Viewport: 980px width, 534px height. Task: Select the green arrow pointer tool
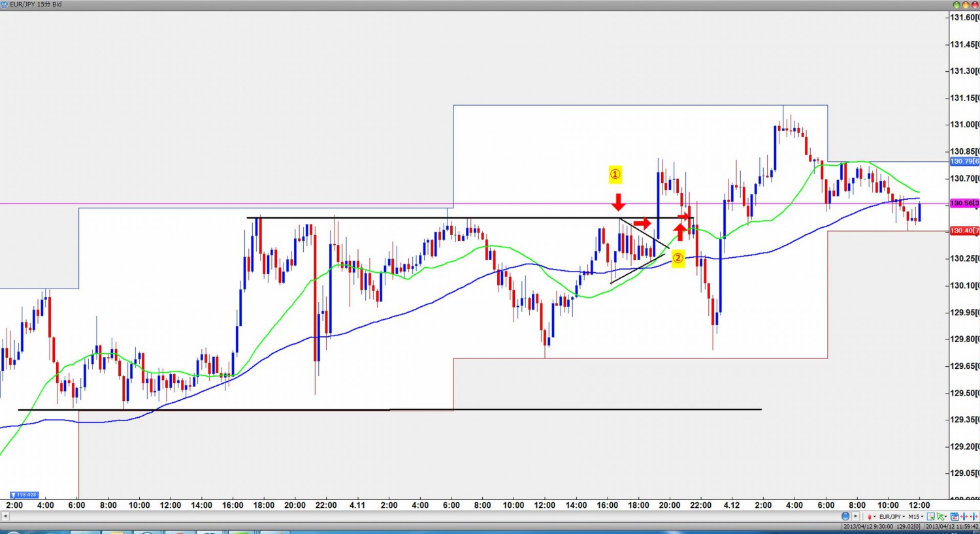941,516
